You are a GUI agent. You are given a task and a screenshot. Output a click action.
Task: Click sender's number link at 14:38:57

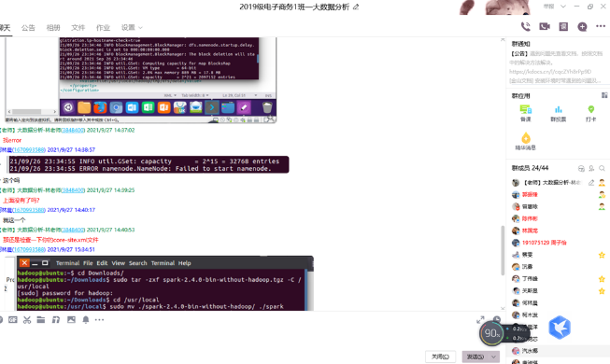coord(28,149)
